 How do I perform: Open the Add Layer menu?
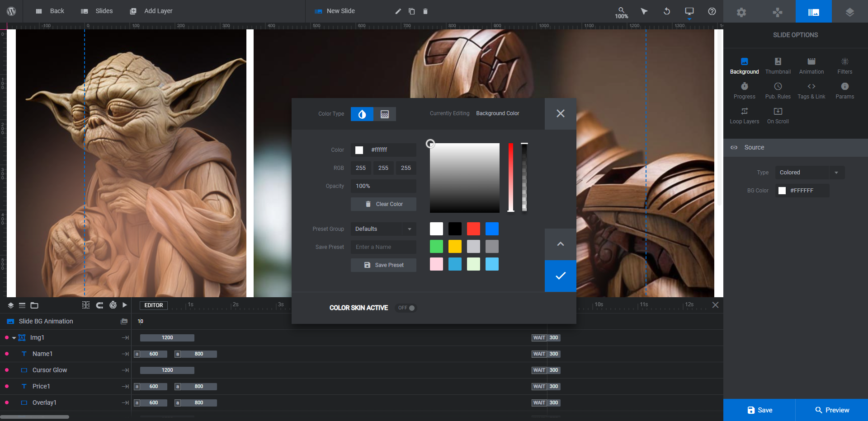(x=151, y=11)
